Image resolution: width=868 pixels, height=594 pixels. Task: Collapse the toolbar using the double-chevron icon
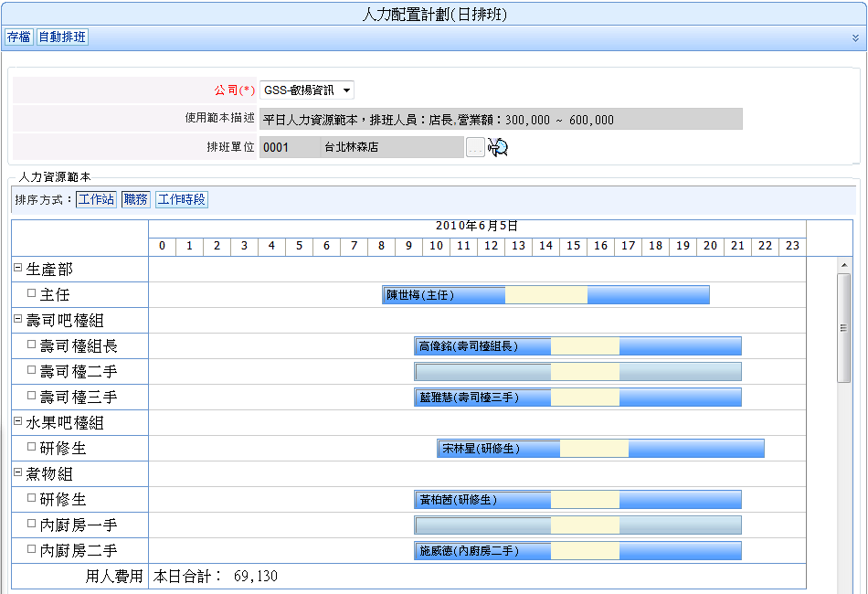tap(855, 37)
